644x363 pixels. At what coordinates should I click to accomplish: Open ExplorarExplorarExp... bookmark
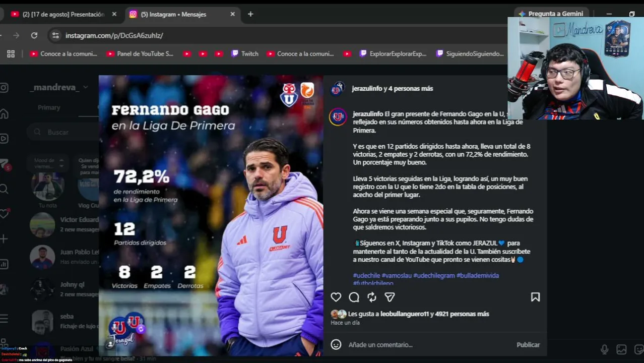393,53
